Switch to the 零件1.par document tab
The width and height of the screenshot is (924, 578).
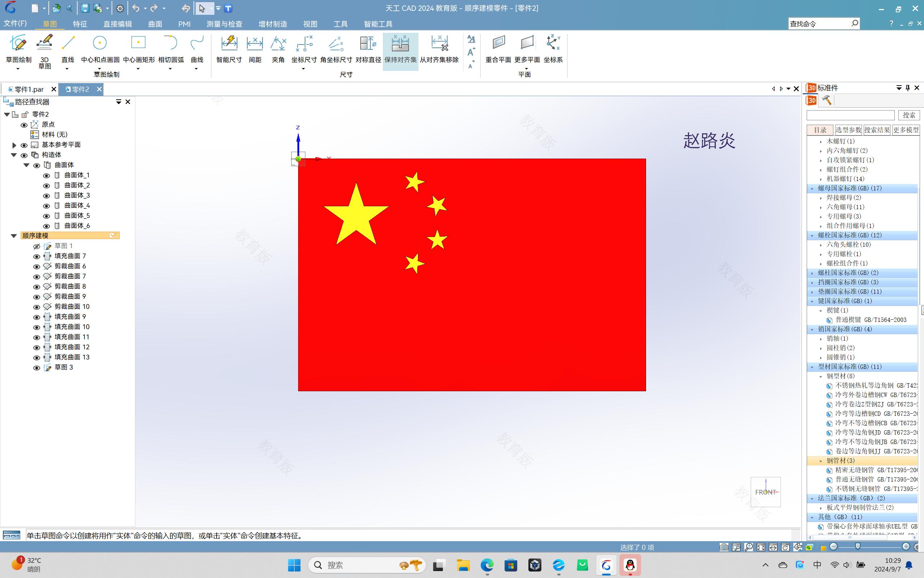tap(29, 89)
